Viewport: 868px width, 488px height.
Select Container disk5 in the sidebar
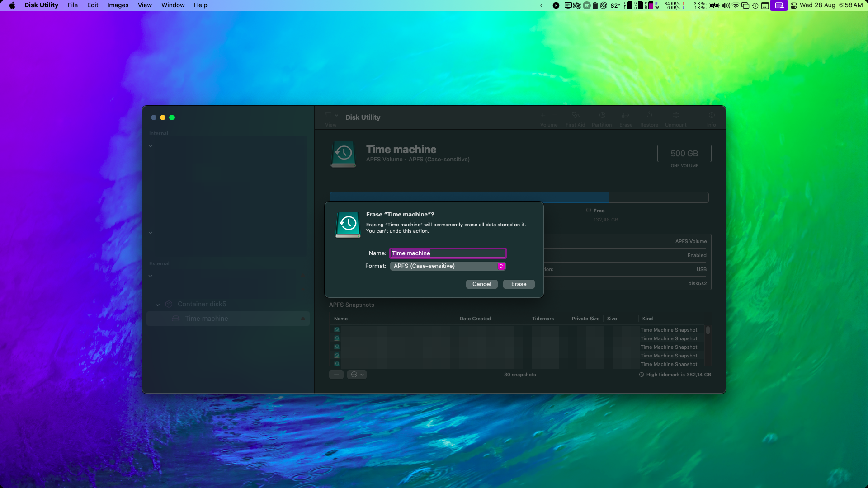(x=202, y=304)
